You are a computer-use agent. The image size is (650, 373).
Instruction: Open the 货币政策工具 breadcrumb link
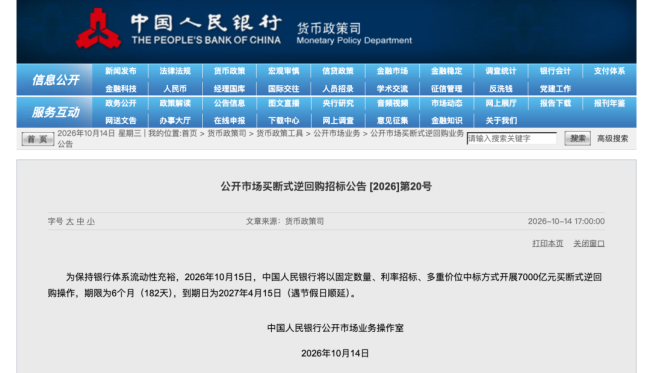[x=279, y=133]
